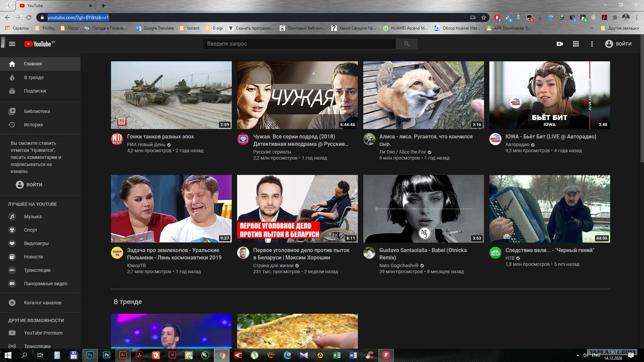
Task: Open Каталог каналов
Action: click(x=40, y=303)
